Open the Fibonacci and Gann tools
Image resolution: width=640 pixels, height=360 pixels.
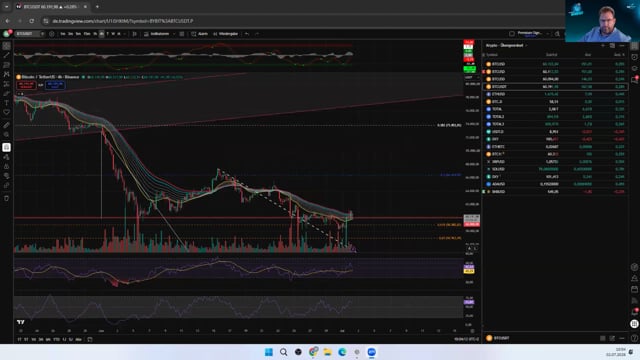point(7,64)
